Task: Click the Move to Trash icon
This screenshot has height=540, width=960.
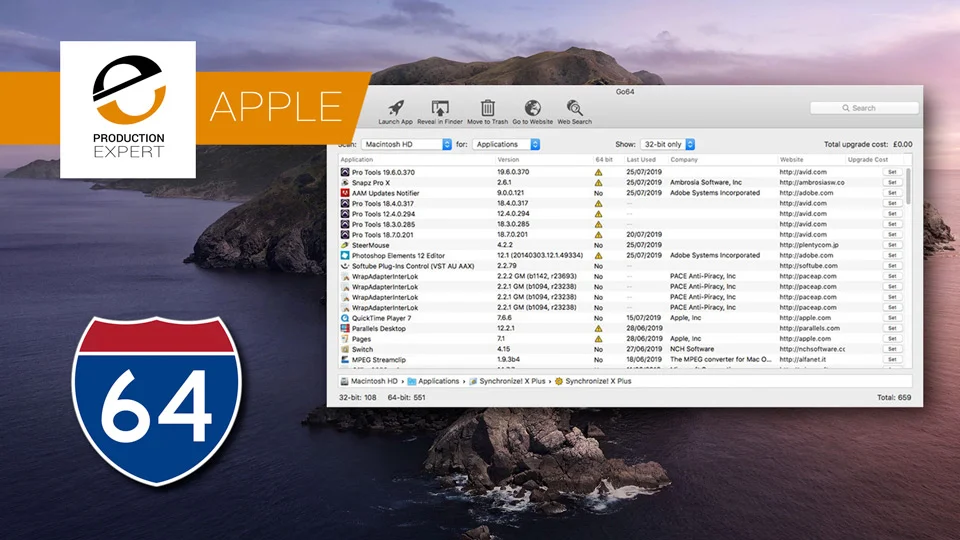Action: point(487,108)
